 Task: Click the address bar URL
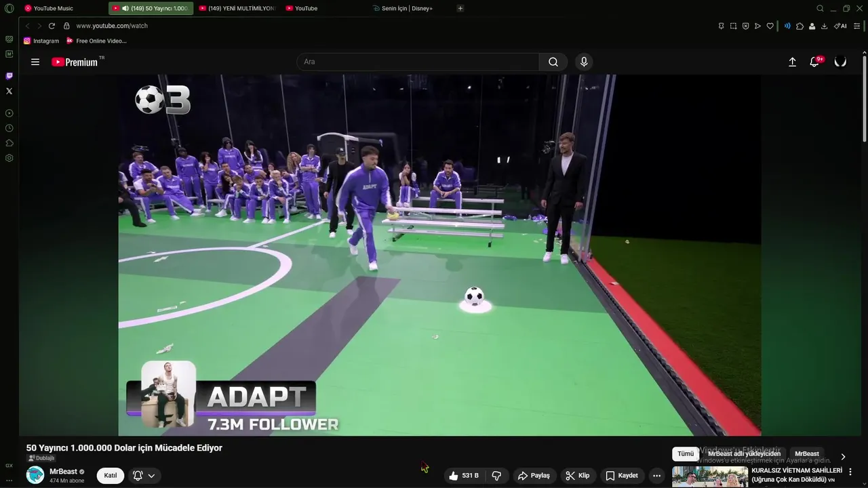[112, 26]
